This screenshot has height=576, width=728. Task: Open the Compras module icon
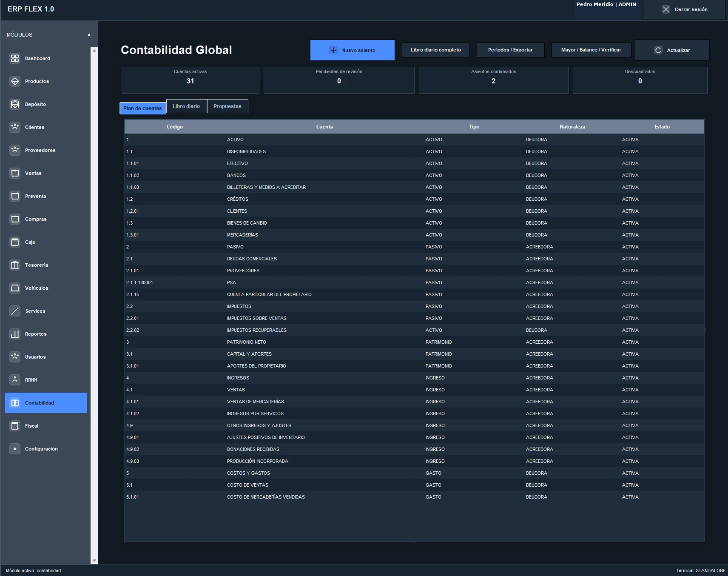pyautogui.click(x=15, y=219)
